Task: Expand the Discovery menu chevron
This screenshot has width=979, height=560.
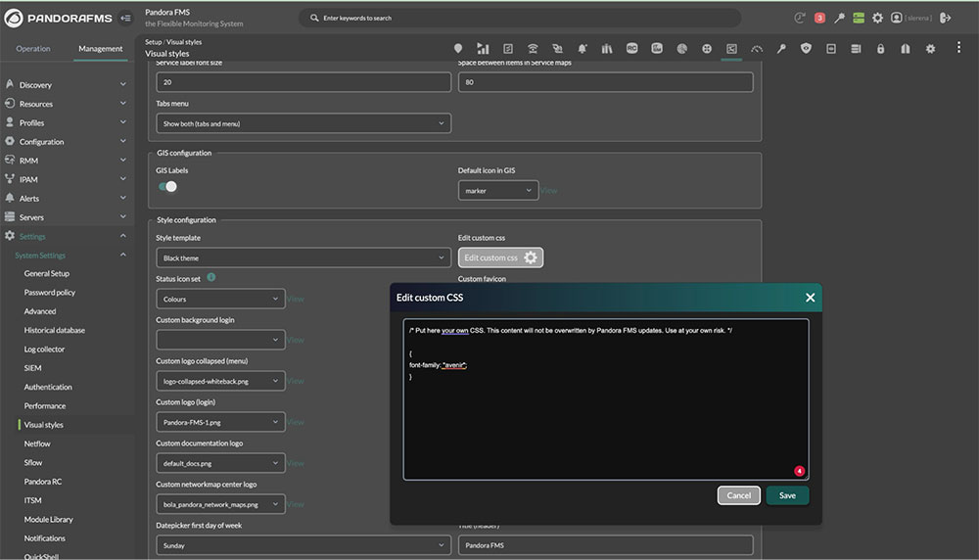Action: click(123, 84)
